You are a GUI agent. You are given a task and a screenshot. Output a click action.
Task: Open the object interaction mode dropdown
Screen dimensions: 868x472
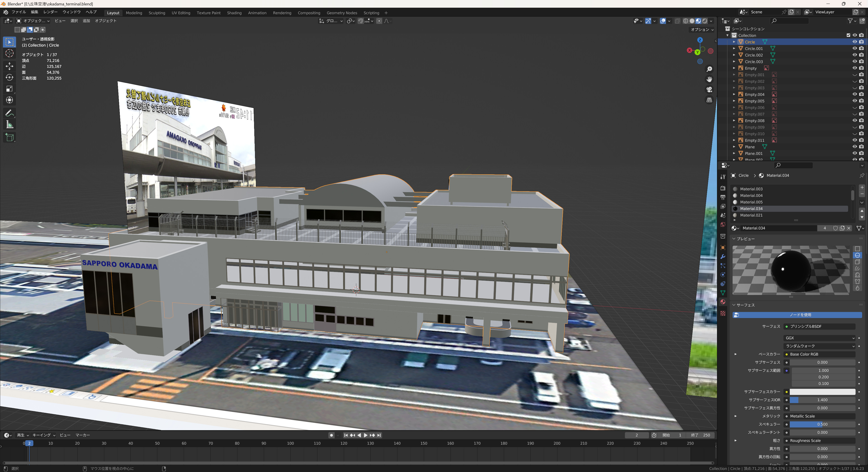click(33, 21)
